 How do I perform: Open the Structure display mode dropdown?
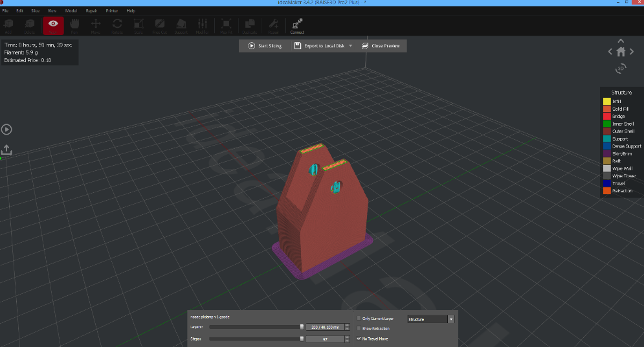[x=431, y=319]
